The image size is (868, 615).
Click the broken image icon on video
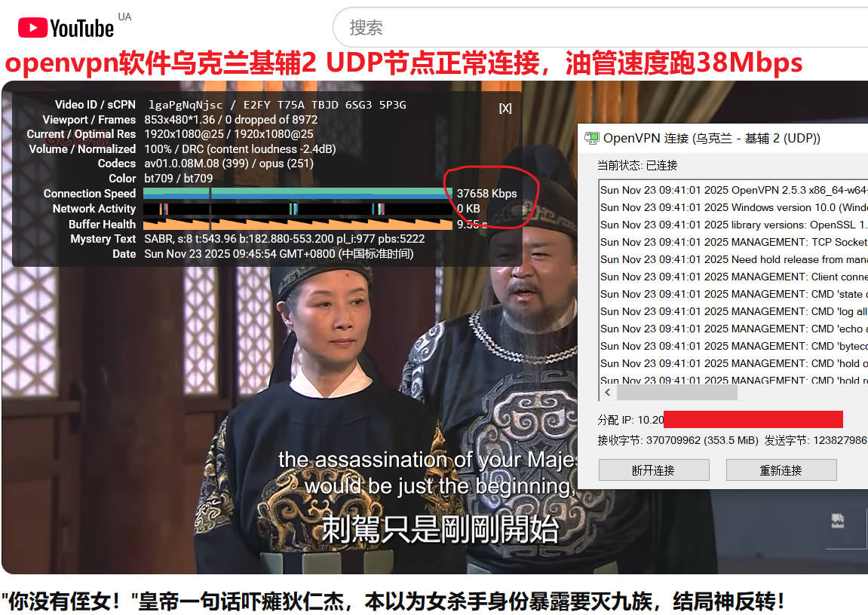point(837,521)
